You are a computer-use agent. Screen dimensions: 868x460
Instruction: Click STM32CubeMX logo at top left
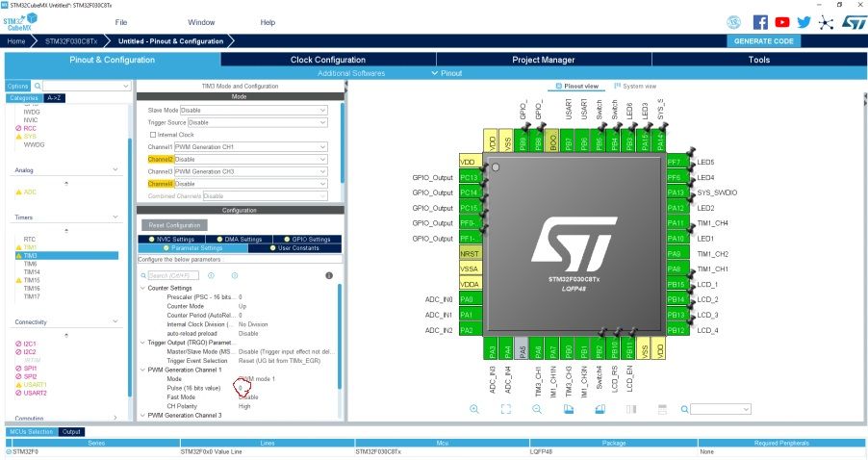(x=20, y=22)
